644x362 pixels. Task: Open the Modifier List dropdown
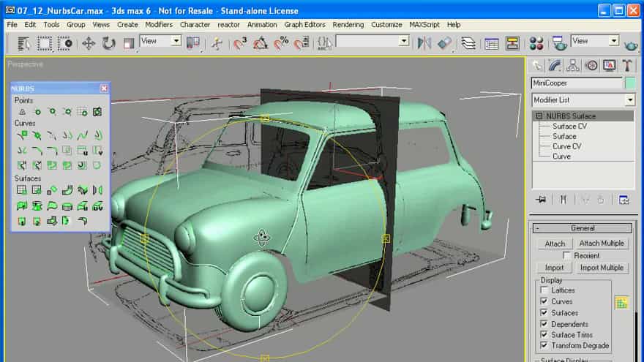click(x=629, y=99)
